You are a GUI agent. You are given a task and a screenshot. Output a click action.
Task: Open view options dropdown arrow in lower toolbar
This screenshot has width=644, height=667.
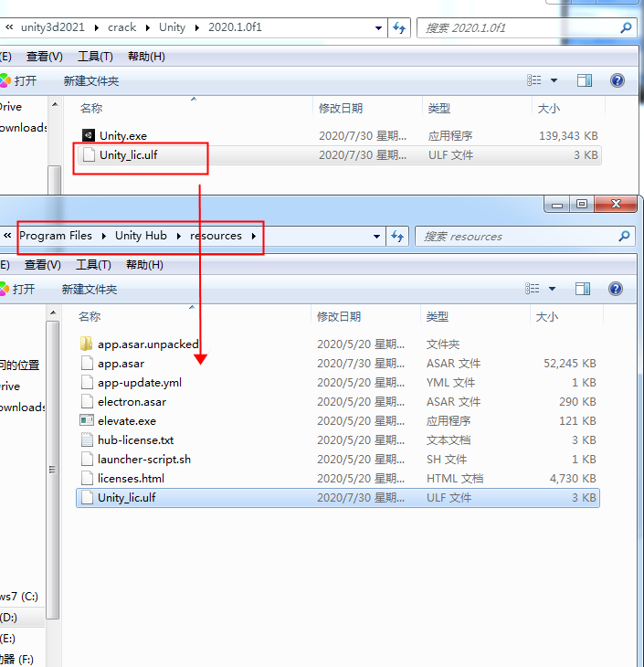pyautogui.click(x=554, y=290)
